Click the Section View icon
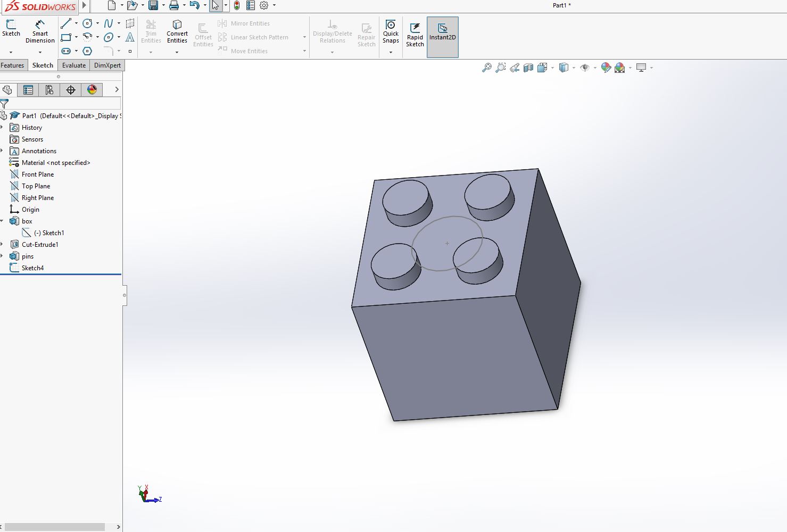This screenshot has height=532, width=787. [528, 68]
